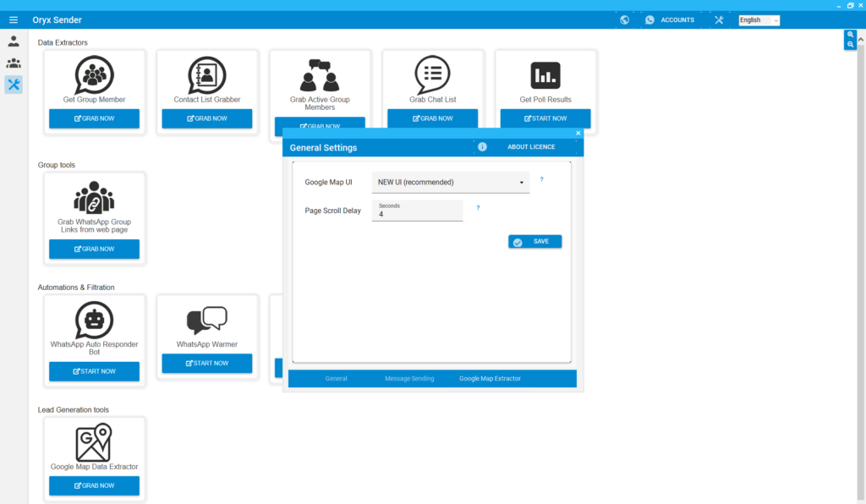Image resolution: width=866 pixels, height=504 pixels.
Task: Click START NOW under WhatsApp Warmer
Action: 207,364
